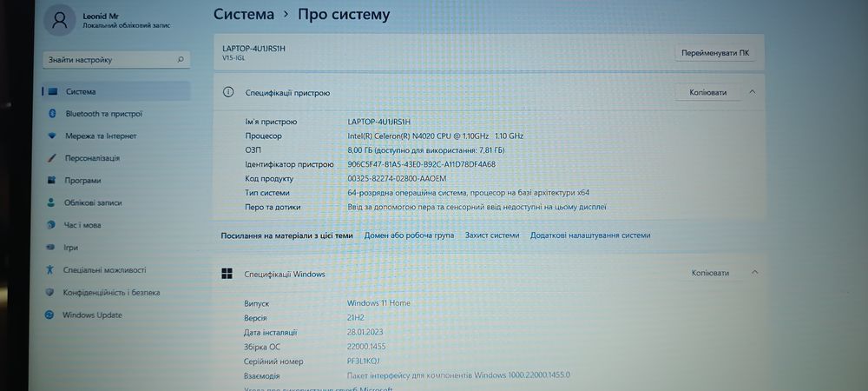Image resolution: width=868 pixels, height=391 pixels.
Task: Click the Перо та дотики value text
Action: click(x=477, y=207)
